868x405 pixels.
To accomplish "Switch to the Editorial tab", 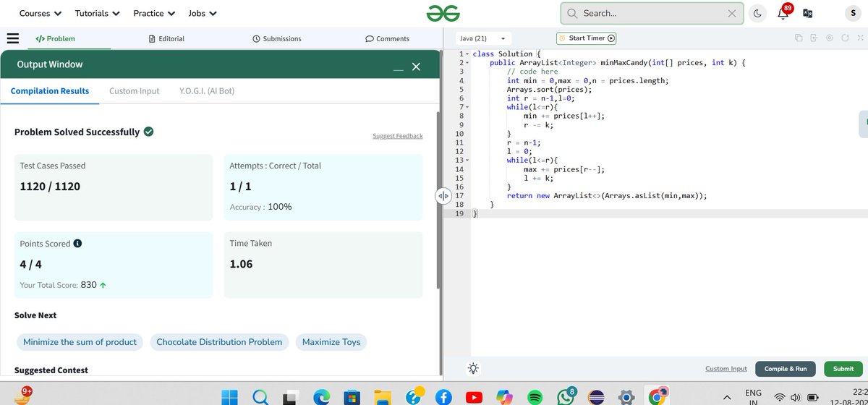I will [166, 38].
